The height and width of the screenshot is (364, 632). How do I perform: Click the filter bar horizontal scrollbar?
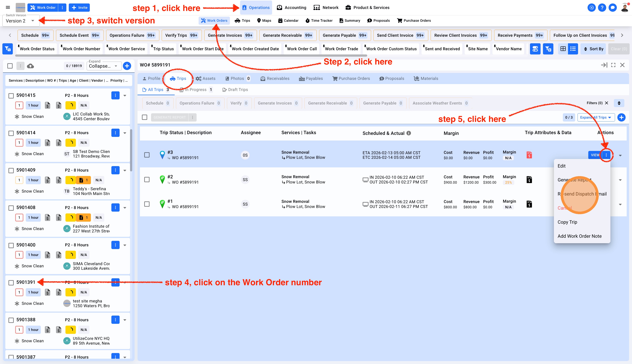[x=191, y=56]
